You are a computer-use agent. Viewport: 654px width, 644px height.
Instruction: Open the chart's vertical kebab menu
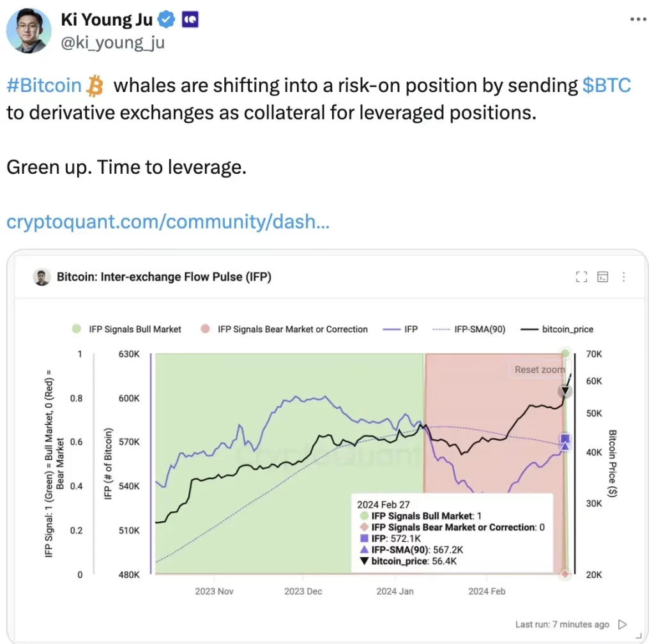623,277
